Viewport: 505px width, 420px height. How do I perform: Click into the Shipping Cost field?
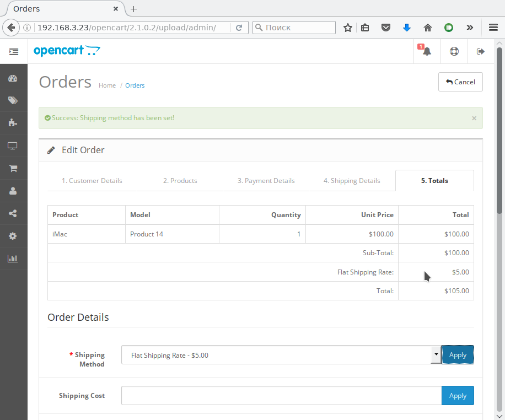click(281, 396)
